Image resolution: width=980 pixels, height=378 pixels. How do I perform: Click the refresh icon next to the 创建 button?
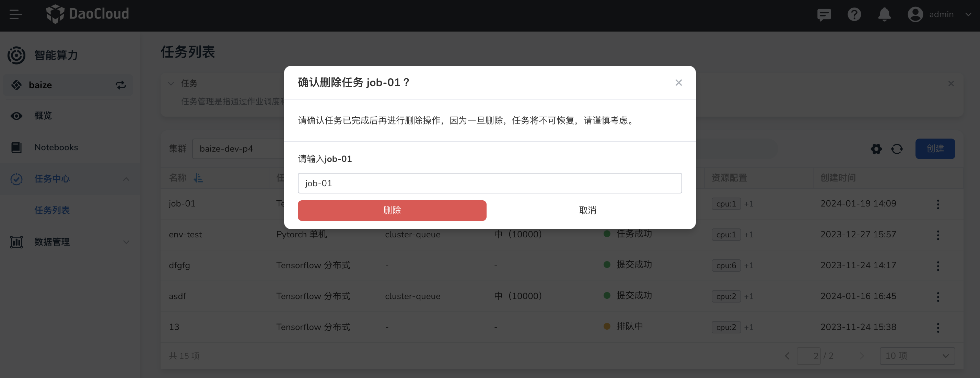coord(897,149)
